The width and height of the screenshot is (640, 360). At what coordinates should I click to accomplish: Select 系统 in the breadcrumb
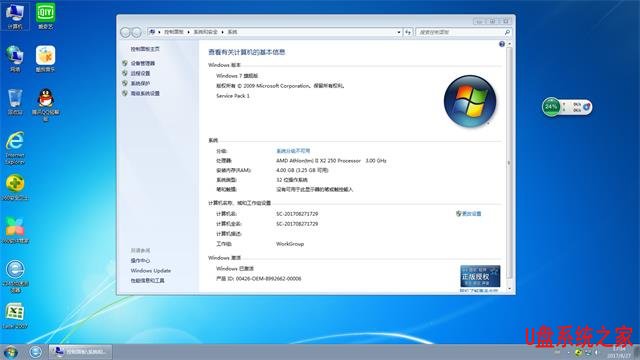(232, 32)
